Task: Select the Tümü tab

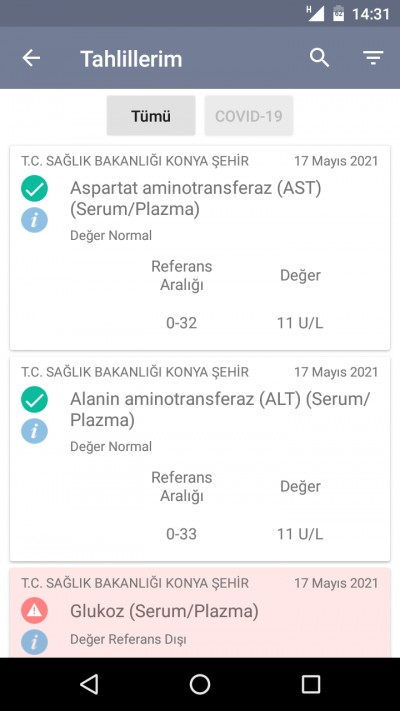Action: click(151, 116)
